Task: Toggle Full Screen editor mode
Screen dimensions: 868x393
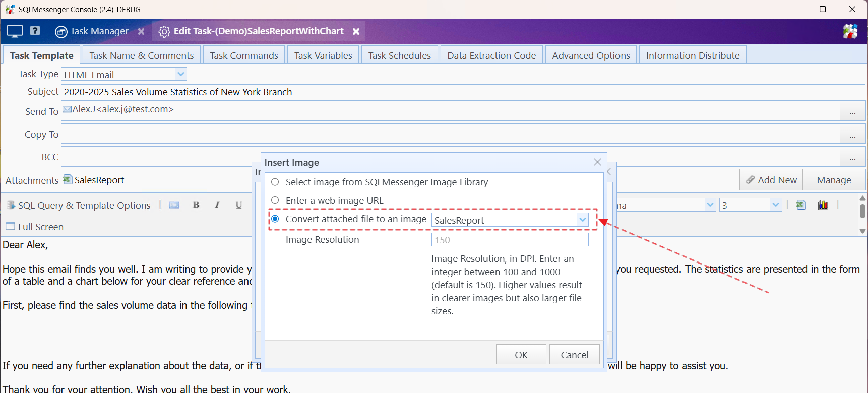Action: click(35, 227)
